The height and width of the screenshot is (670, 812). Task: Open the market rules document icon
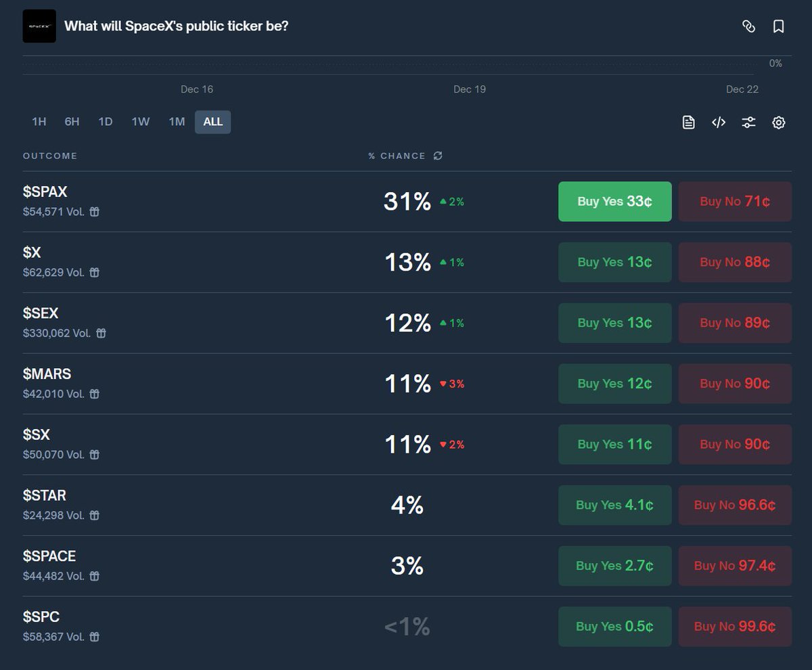click(687, 122)
